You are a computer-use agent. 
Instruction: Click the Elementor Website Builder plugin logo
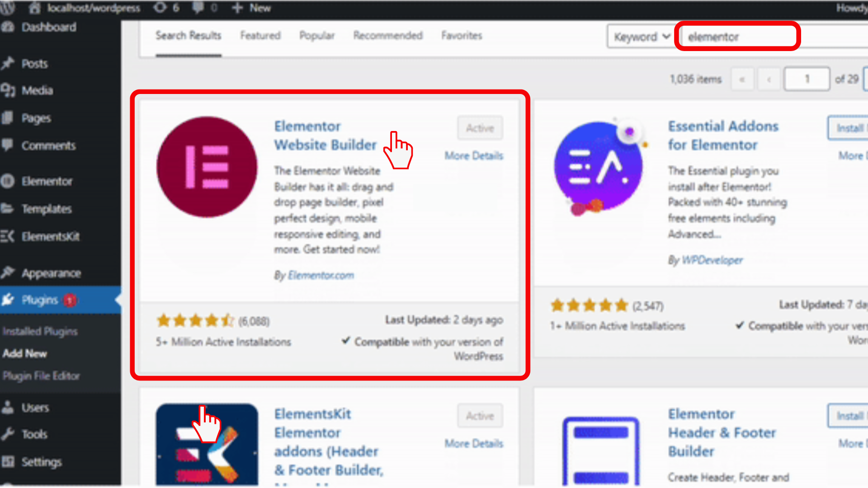207,167
